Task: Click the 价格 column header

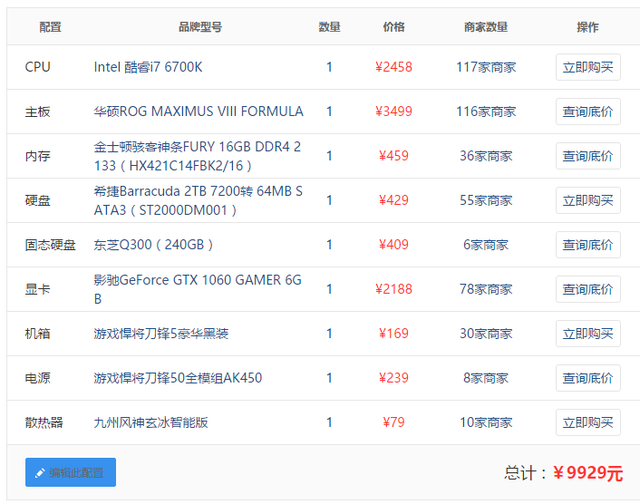Action: pyautogui.click(x=393, y=27)
